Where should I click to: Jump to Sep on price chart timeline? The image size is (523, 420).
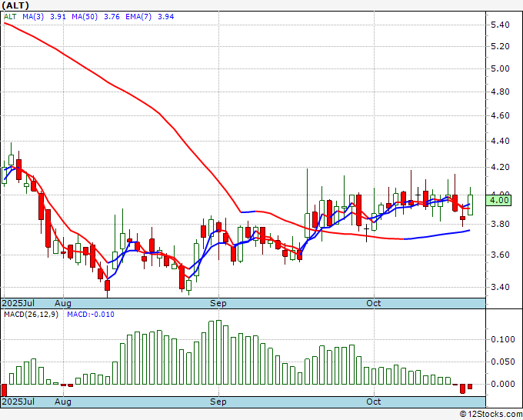tap(218, 304)
